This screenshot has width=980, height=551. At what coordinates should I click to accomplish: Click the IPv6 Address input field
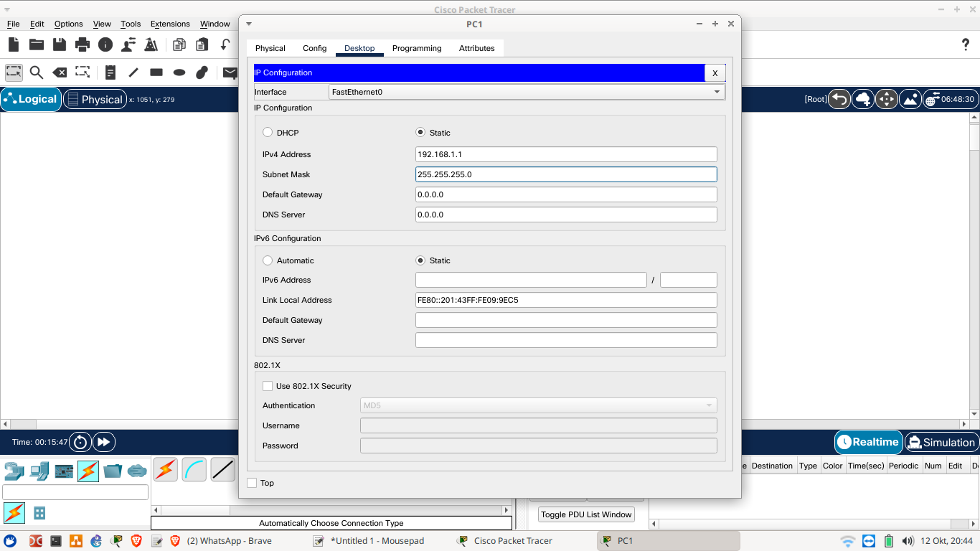531,280
